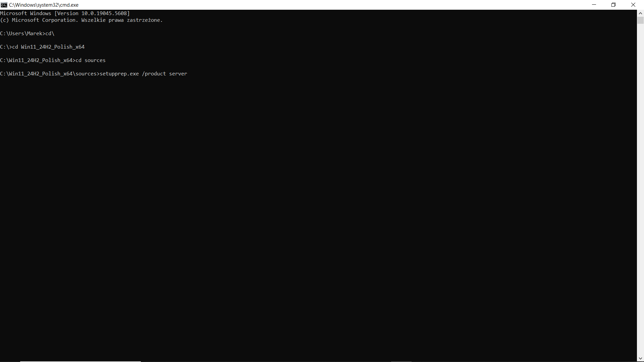The height and width of the screenshot is (362, 644).
Task: Click the scrollbar up arrow
Action: click(640, 13)
